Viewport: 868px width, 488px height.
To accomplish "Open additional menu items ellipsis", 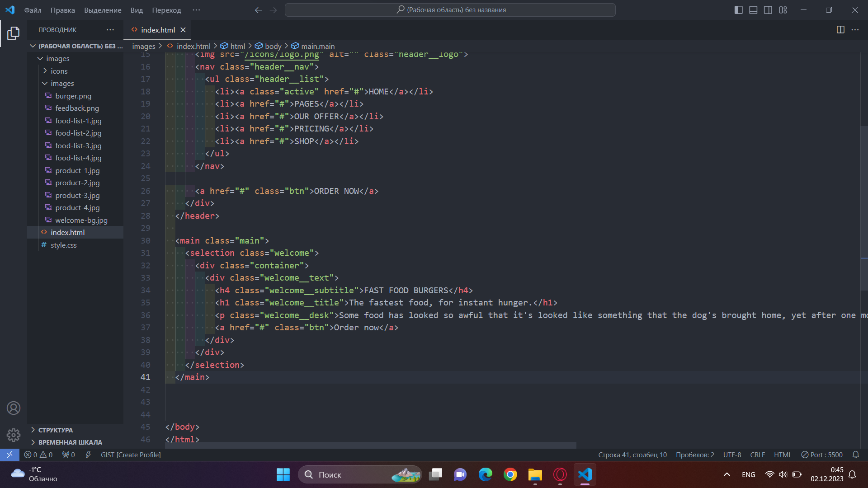I will tap(196, 10).
